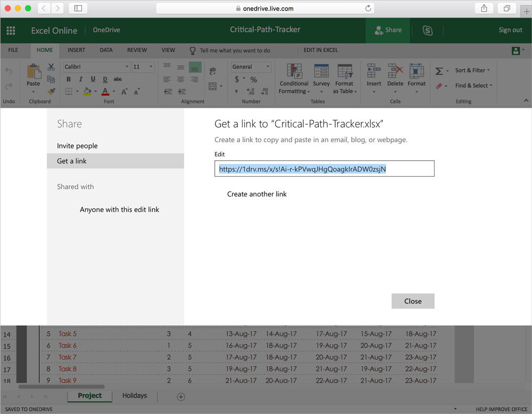This screenshot has height=414, width=532.
Task: Click the Format Painter brush icon
Action: tap(51, 92)
